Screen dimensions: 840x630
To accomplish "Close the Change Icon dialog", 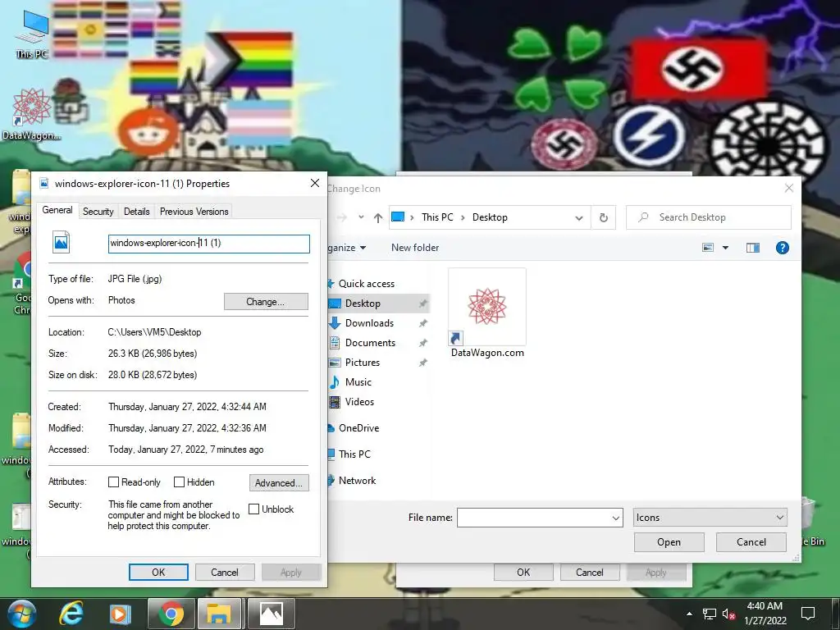I will click(x=788, y=188).
